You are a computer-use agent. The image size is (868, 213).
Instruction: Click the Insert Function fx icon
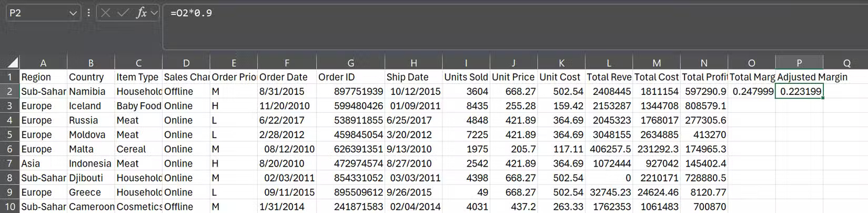(x=140, y=13)
